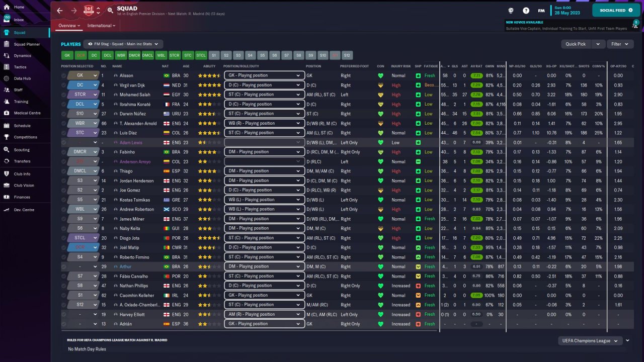Click the back arrow in the header

(x=60, y=10)
